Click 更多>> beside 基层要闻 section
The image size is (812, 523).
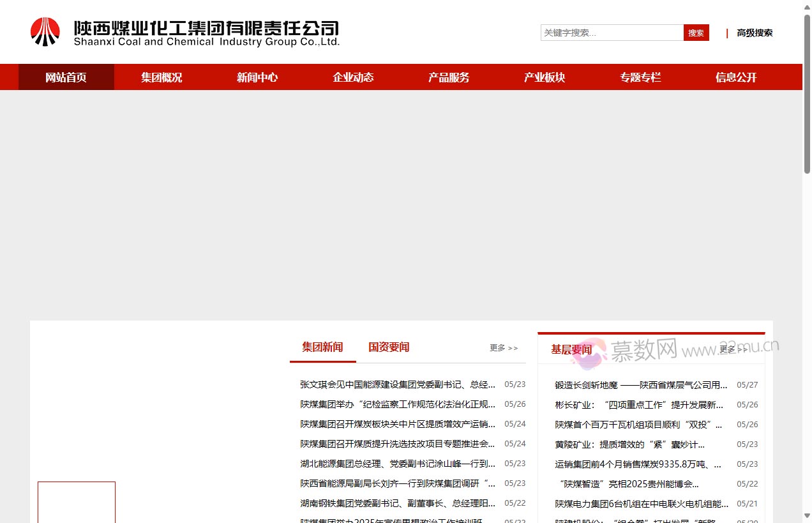[x=732, y=350]
